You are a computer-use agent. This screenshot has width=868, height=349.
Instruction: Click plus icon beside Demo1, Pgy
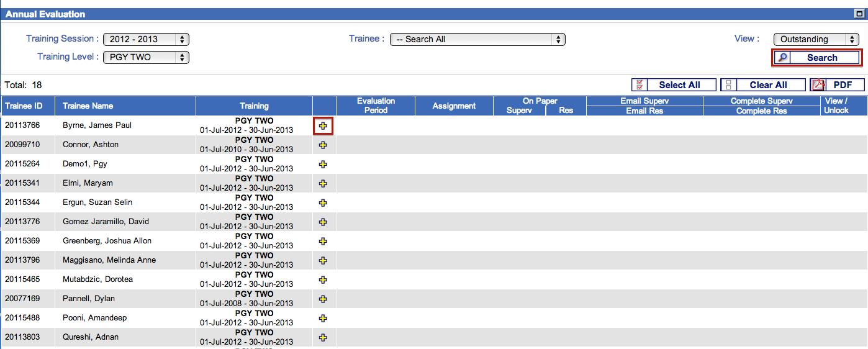[323, 164]
